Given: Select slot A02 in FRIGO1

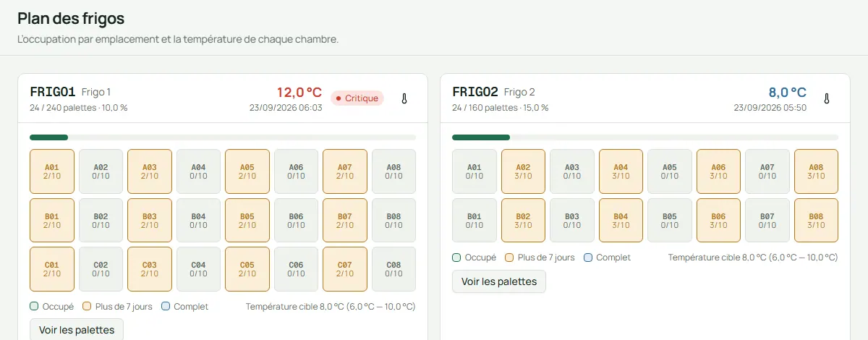Looking at the screenshot, I should tap(101, 171).
